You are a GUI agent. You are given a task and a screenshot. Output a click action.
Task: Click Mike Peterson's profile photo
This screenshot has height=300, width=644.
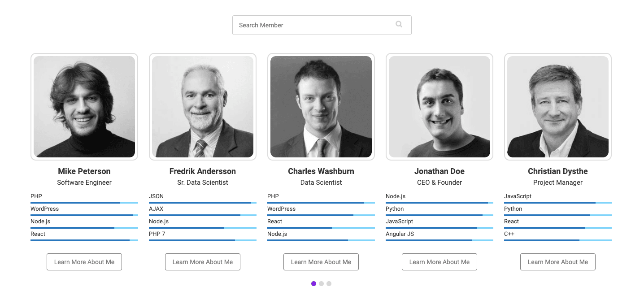pos(84,107)
